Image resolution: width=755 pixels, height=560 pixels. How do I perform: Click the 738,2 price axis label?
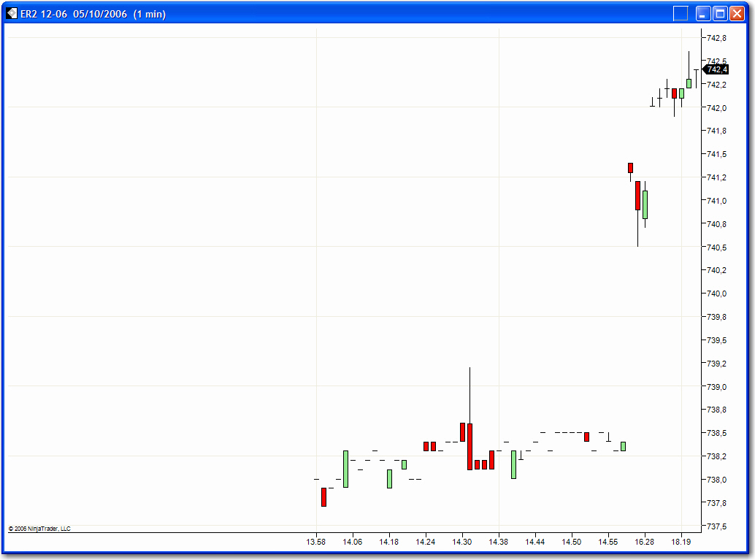(716, 456)
